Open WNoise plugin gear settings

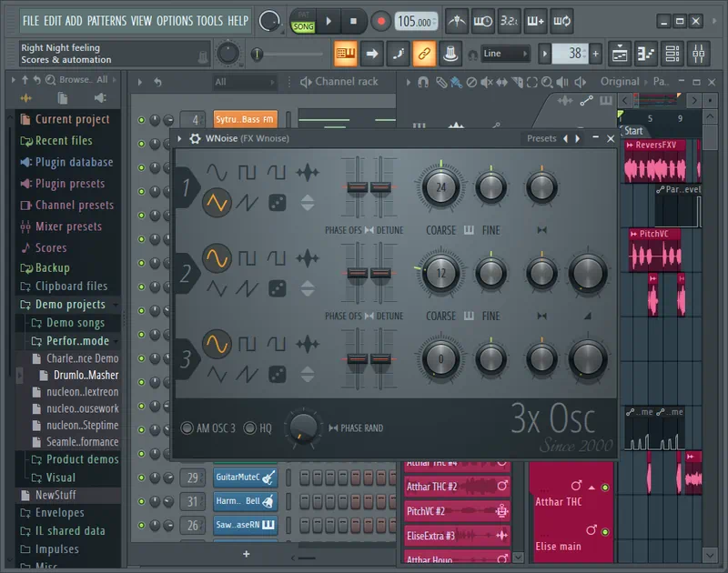point(195,138)
